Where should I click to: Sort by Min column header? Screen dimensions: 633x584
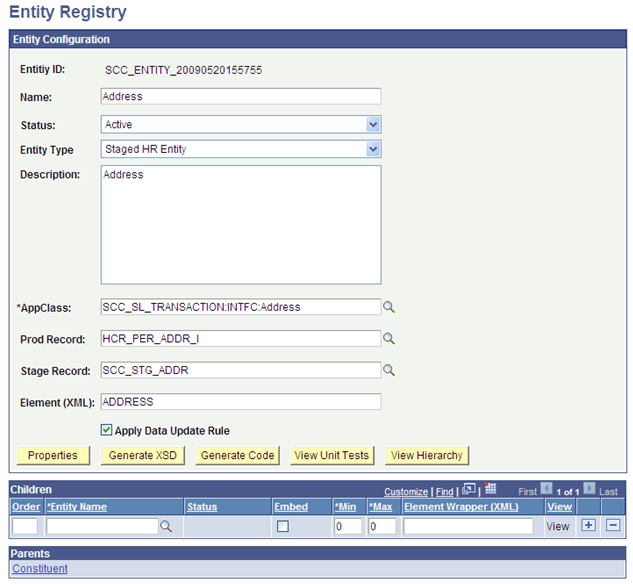pyautogui.click(x=345, y=507)
